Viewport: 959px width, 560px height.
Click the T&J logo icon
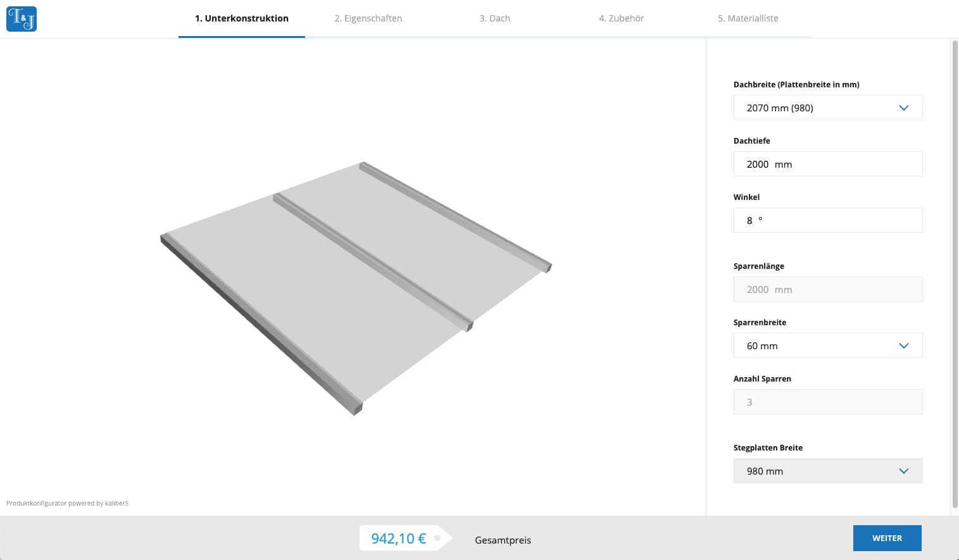[22, 19]
